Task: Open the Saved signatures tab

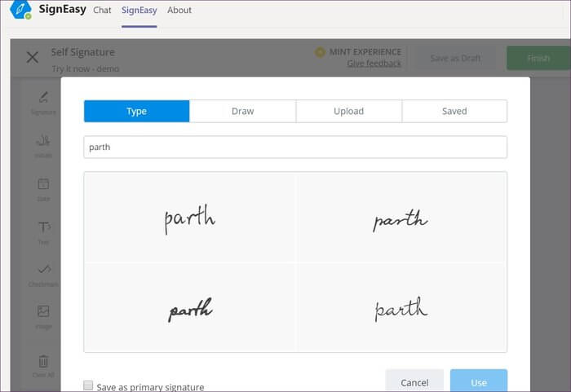Action: point(454,111)
